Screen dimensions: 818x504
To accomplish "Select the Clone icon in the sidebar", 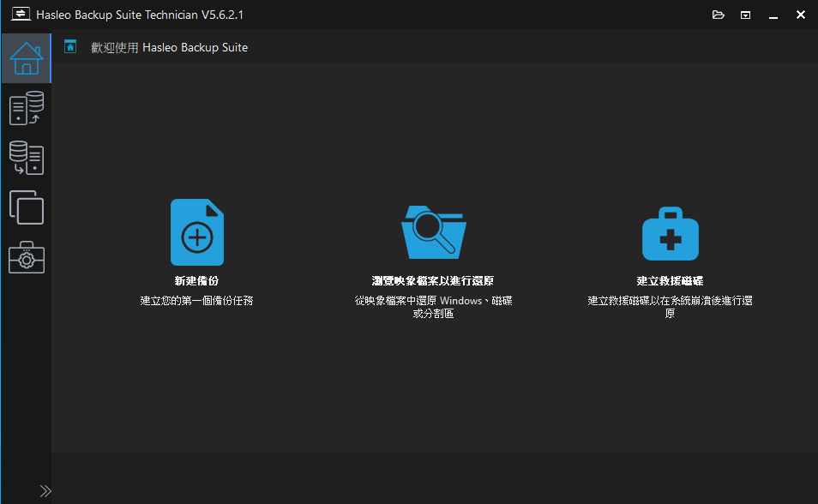I will (26, 207).
